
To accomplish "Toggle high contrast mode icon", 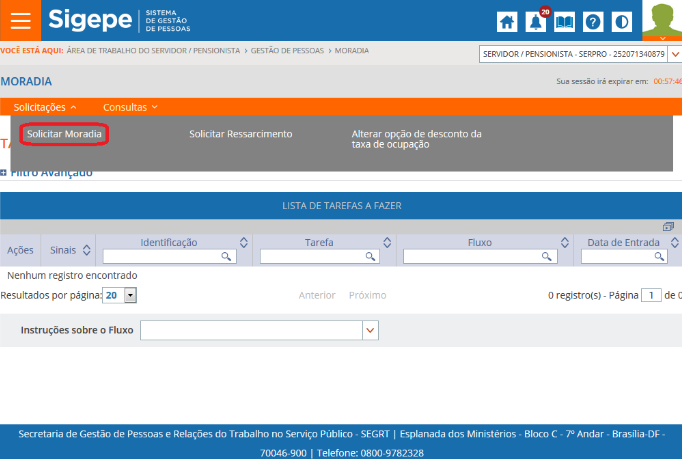I will pos(621,22).
